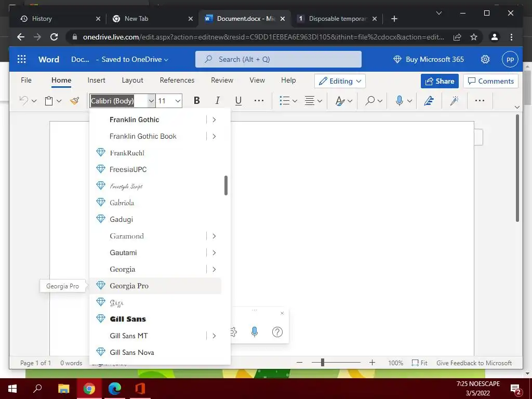Click the zoom out minus button
532x399 pixels.
[x=299, y=363]
